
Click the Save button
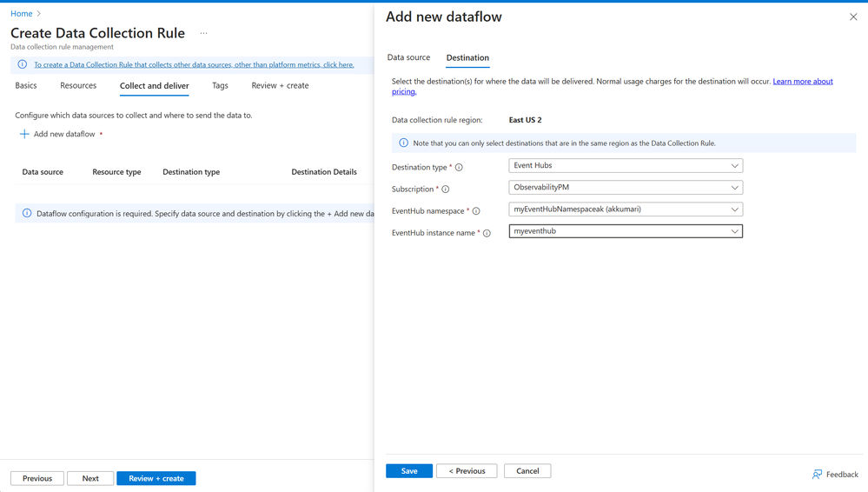point(409,471)
